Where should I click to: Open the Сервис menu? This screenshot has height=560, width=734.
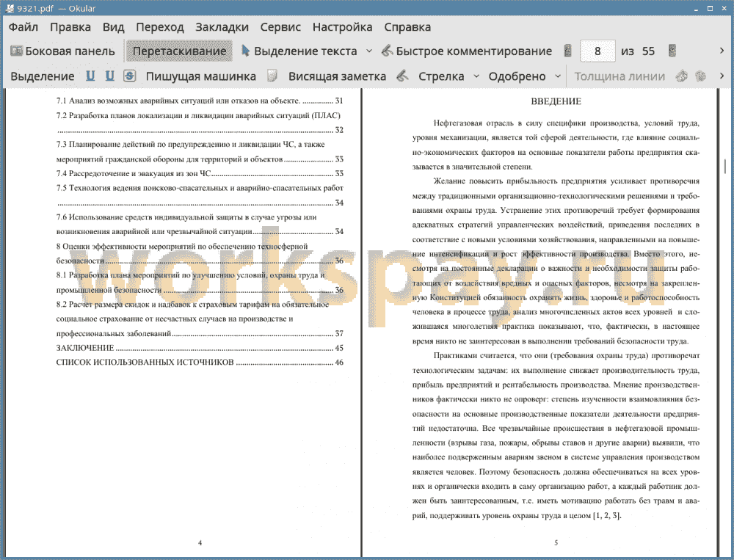pos(280,27)
